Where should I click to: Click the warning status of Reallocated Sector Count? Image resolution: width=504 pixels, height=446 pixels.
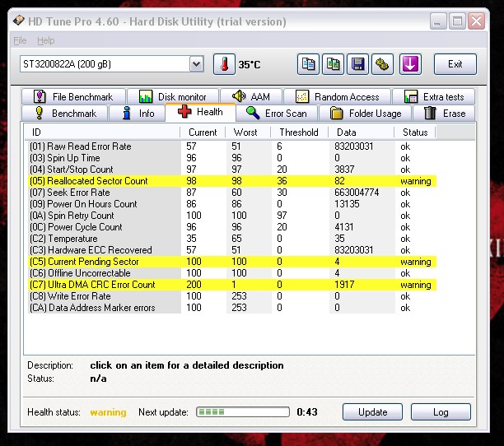(416, 181)
